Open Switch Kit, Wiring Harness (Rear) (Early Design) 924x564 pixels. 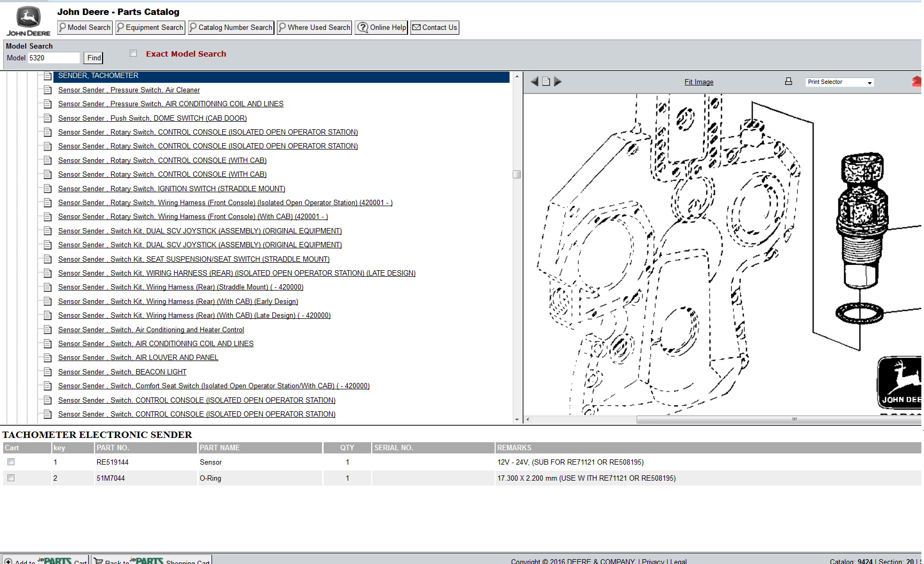178,302
